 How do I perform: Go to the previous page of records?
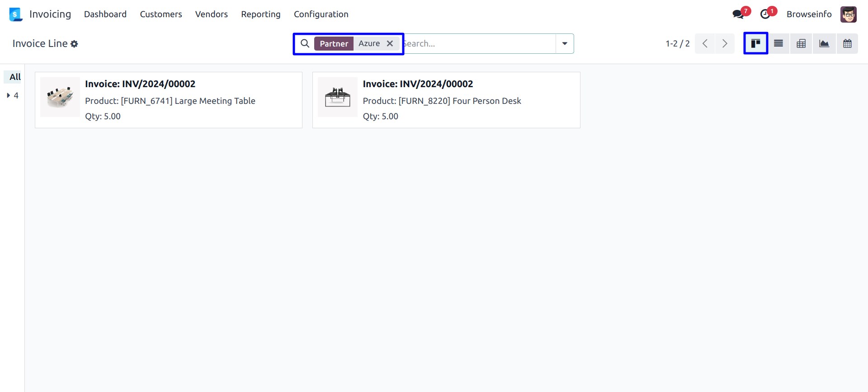tap(705, 43)
